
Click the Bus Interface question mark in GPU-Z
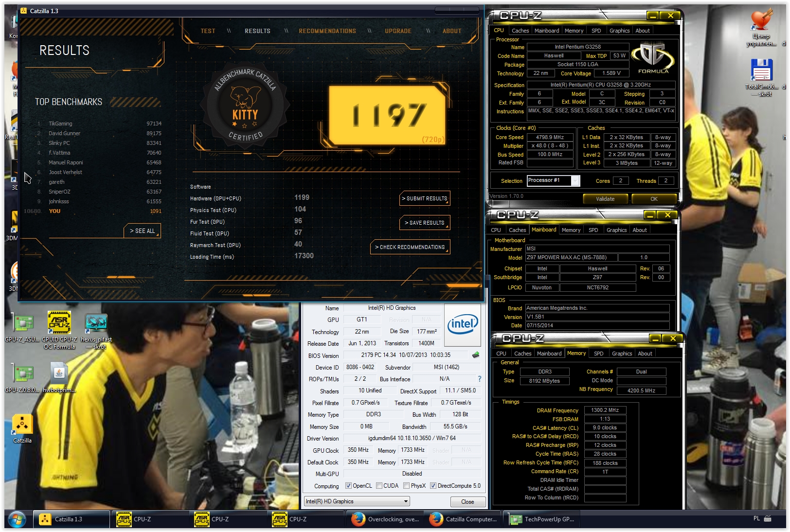[479, 379]
